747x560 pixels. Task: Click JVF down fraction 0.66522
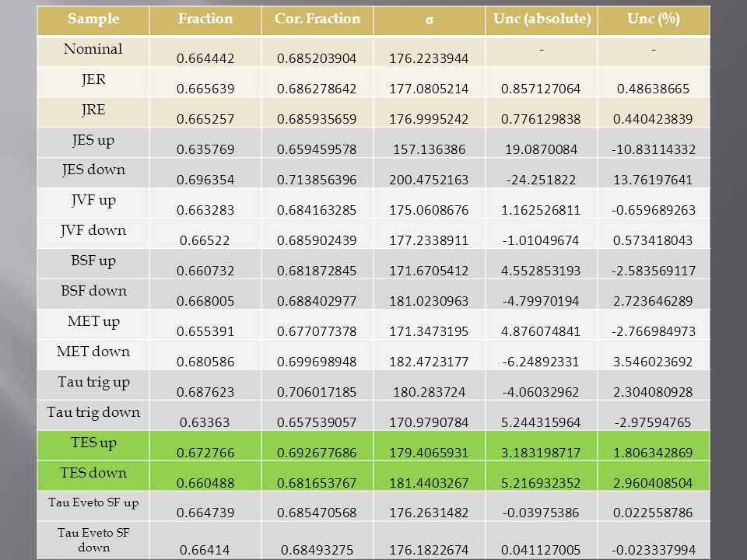point(205,240)
